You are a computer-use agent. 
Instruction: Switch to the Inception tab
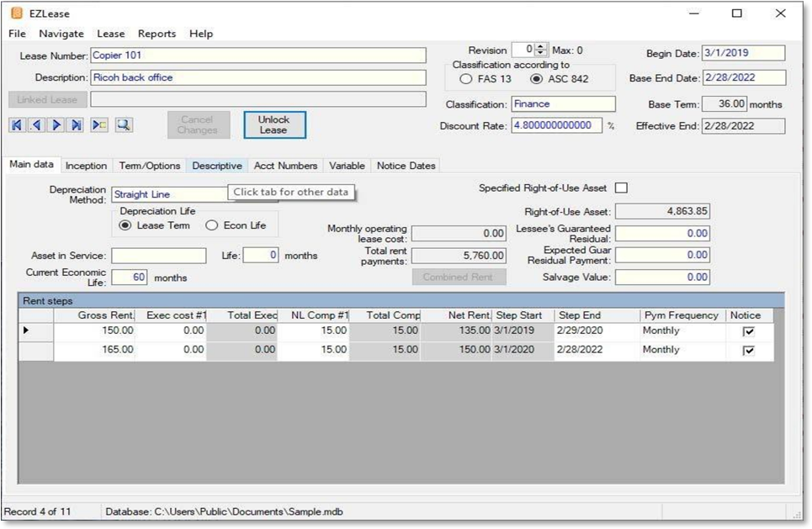pos(86,166)
